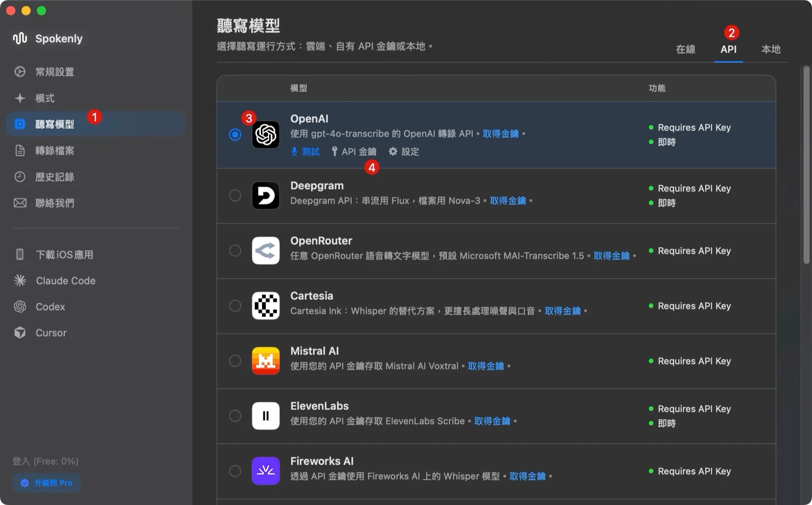Click the OpenAI logo icon
The image size is (812, 505).
tap(266, 134)
